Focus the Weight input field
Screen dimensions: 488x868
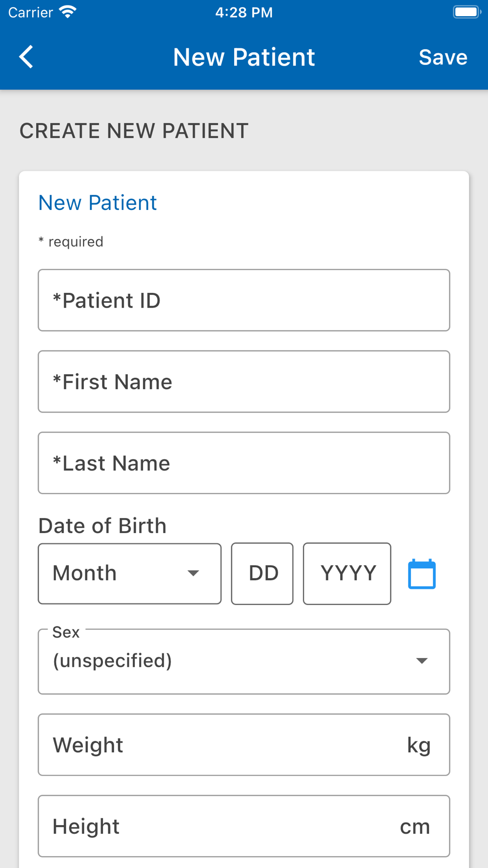(x=220, y=745)
